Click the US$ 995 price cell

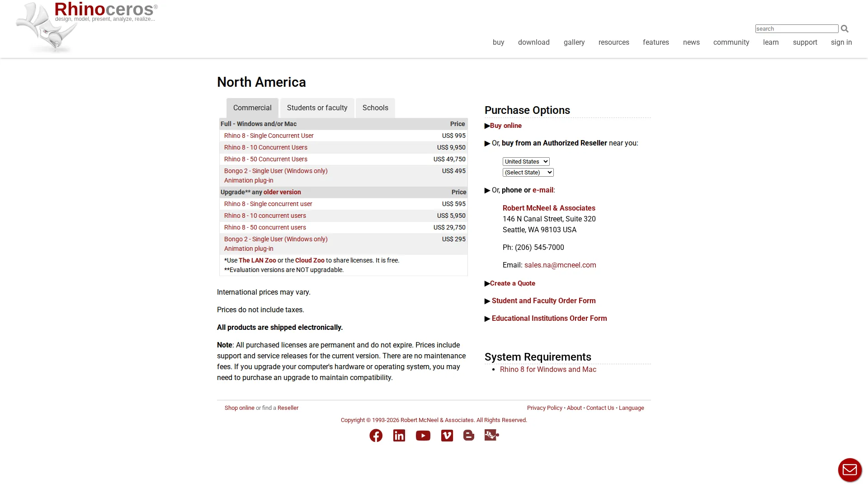(x=453, y=136)
